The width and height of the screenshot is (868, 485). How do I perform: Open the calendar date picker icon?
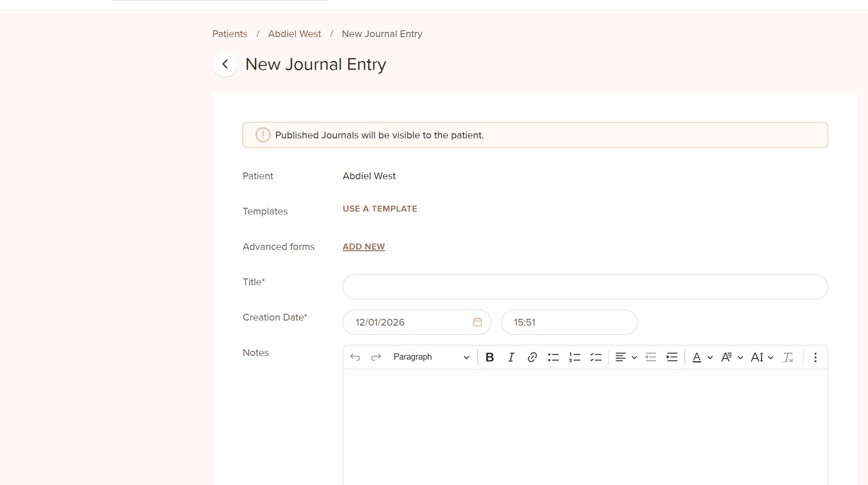(x=477, y=322)
